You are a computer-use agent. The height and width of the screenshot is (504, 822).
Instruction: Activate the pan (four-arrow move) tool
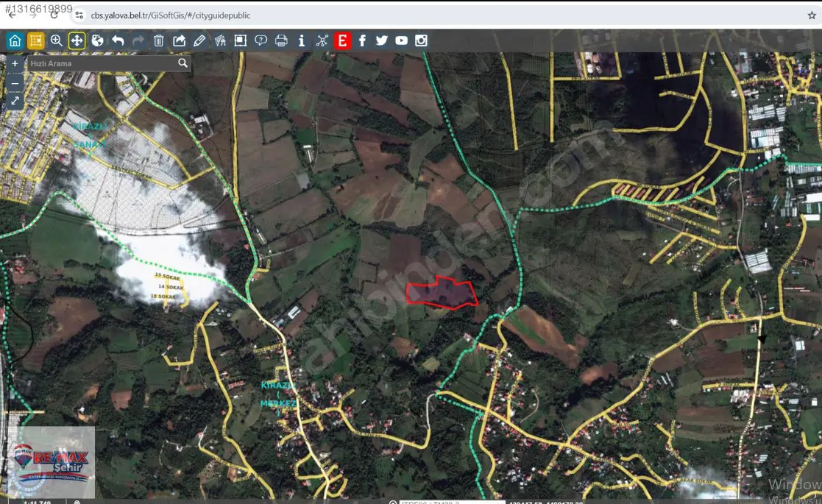(x=77, y=40)
